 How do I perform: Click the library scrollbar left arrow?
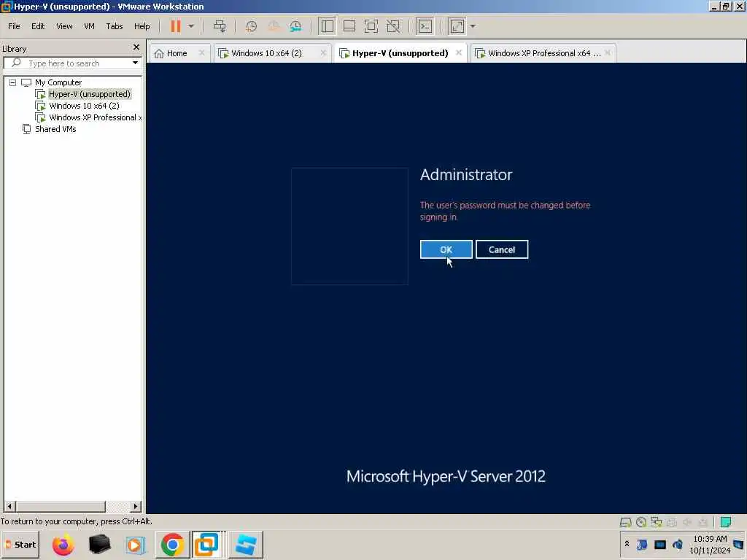(9, 506)
